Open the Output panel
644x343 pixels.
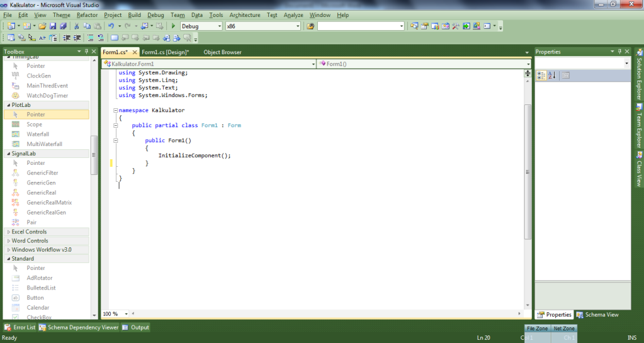[x=135, y=327]
